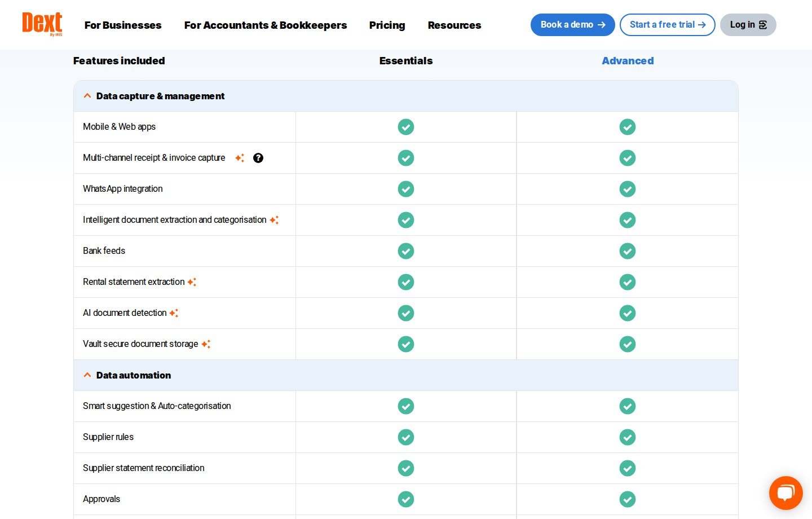Click the Bank feeds feature label
812x519 pixels.
(104, 251)
